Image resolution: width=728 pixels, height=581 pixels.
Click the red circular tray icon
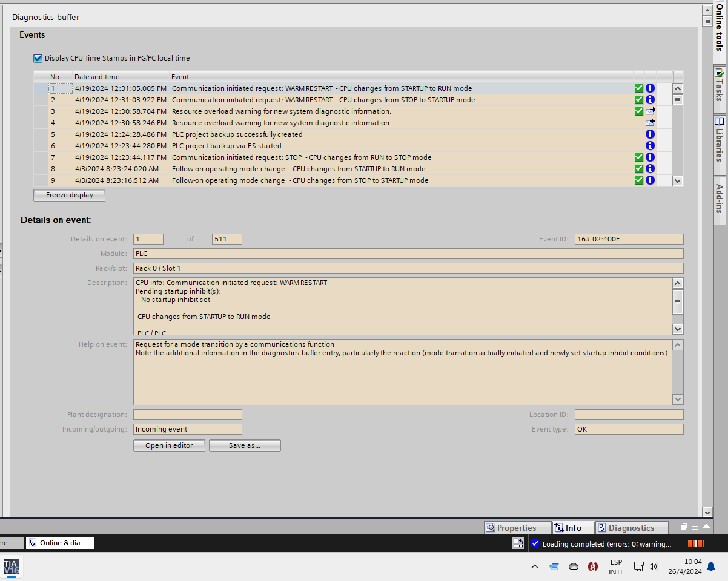pyautogui.click(x=593, y=566)
